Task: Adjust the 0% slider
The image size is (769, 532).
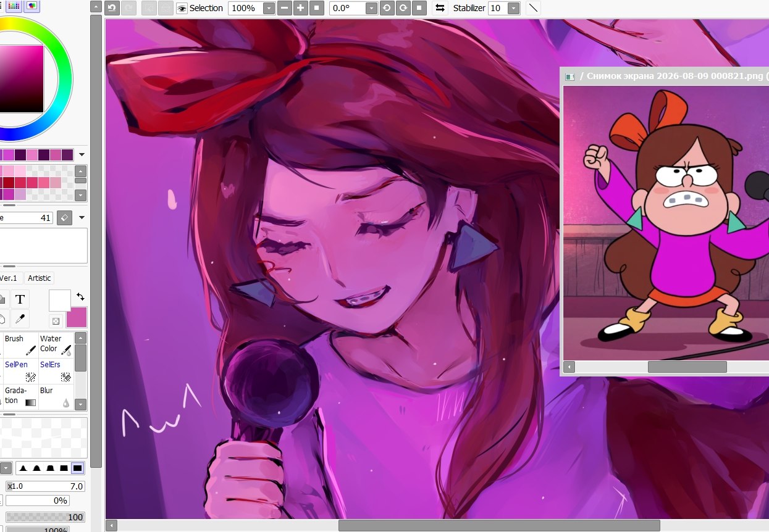Action: (37, 501)
